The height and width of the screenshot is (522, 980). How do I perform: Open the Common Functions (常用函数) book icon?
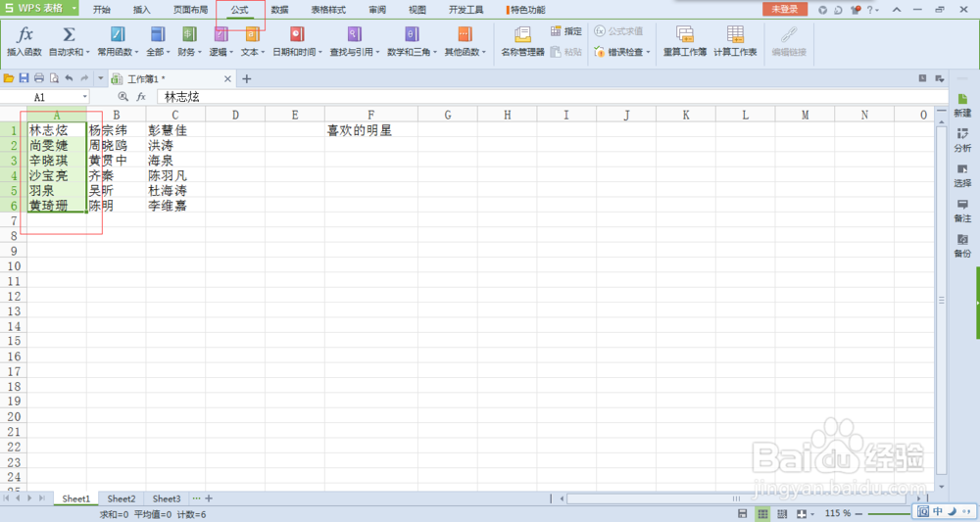[x=118, y=34]
